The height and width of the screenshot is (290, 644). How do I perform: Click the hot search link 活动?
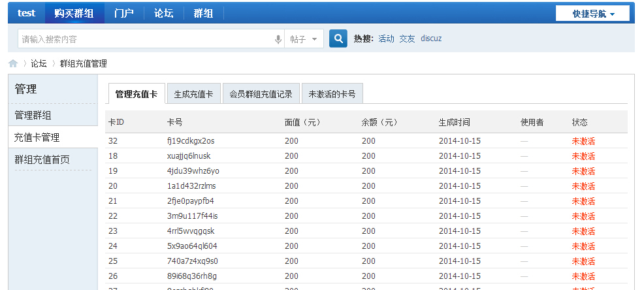pyautogui.click(x=386, y=39)
